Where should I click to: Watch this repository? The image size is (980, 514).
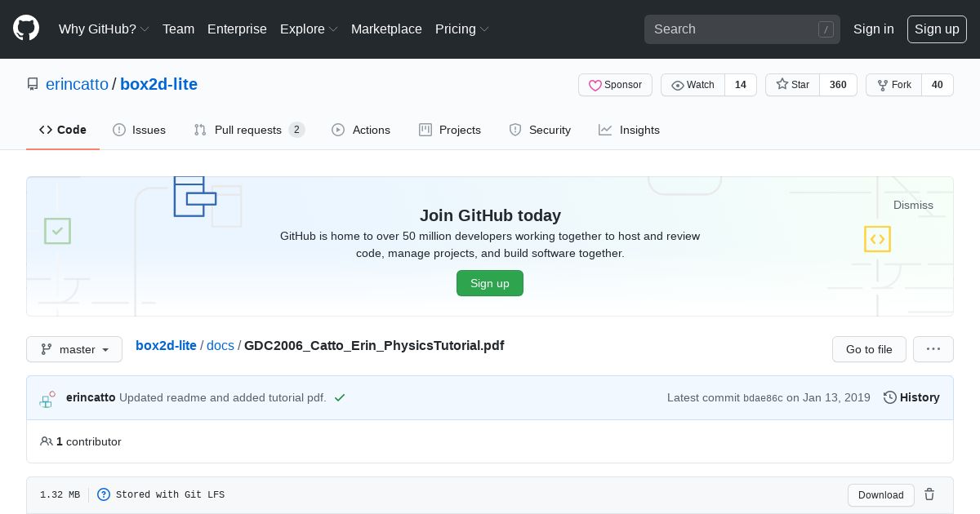click(693, 85)
